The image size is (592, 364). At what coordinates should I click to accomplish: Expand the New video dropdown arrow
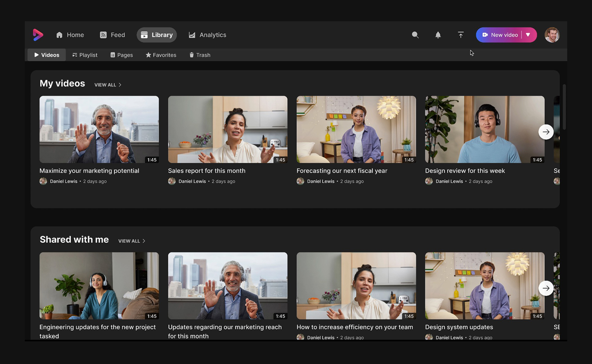click(528, 35)
